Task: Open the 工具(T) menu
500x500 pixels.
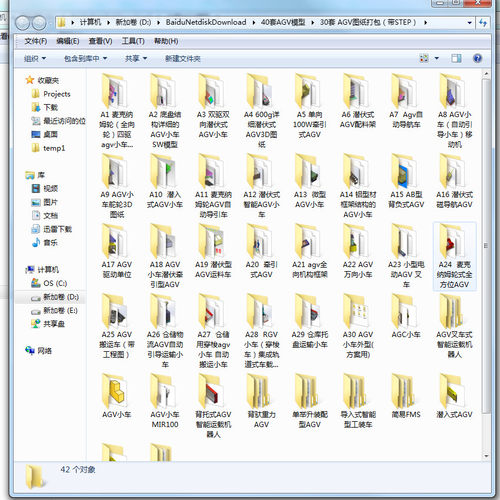Action: pyautogui.click(x=133, y=41)
